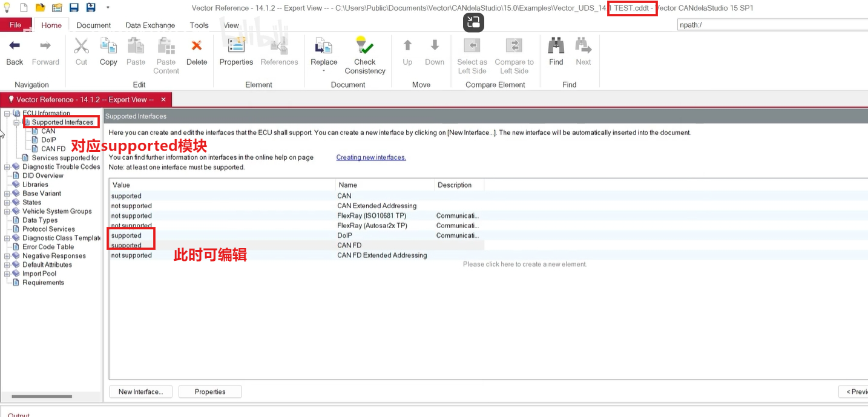The height and width of the screenshot is (417, 868).
Task: Expand the Default Attributes tree node
Action: [7, 264]
